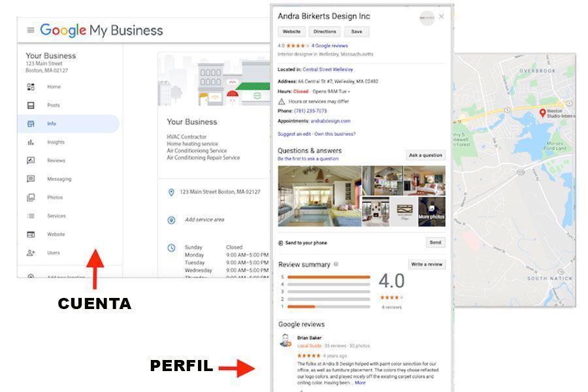
Task: Click the Website icon in sidebar
Action: (31, 235)
